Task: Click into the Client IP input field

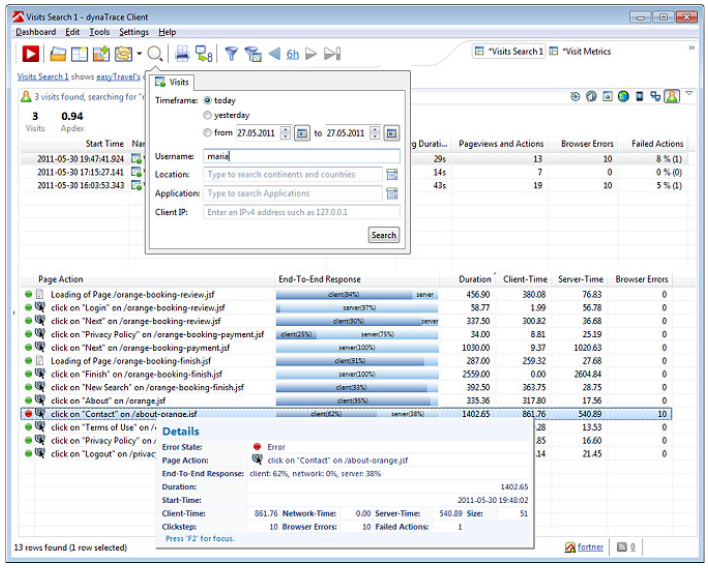Action: 301,212
